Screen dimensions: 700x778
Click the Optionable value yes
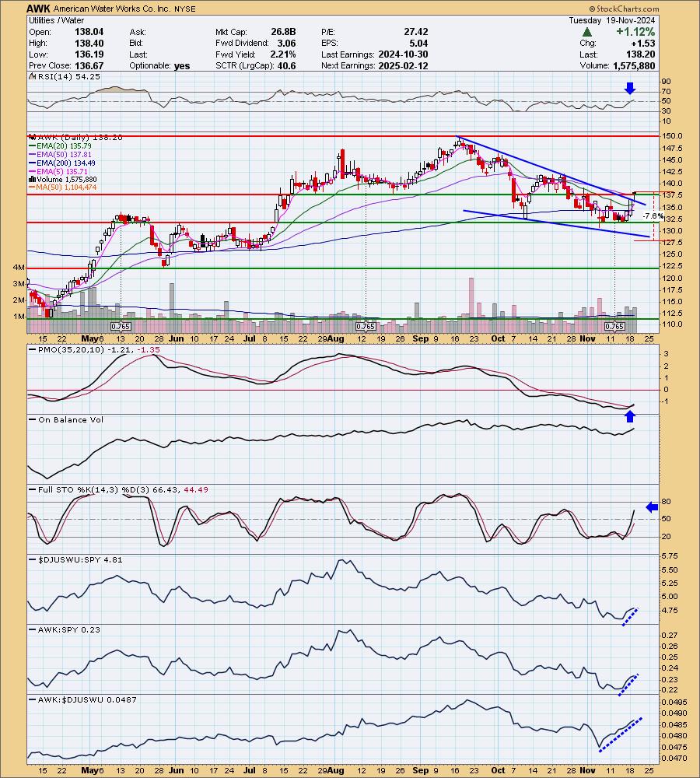pyautogui.click(x=182, y=66)
